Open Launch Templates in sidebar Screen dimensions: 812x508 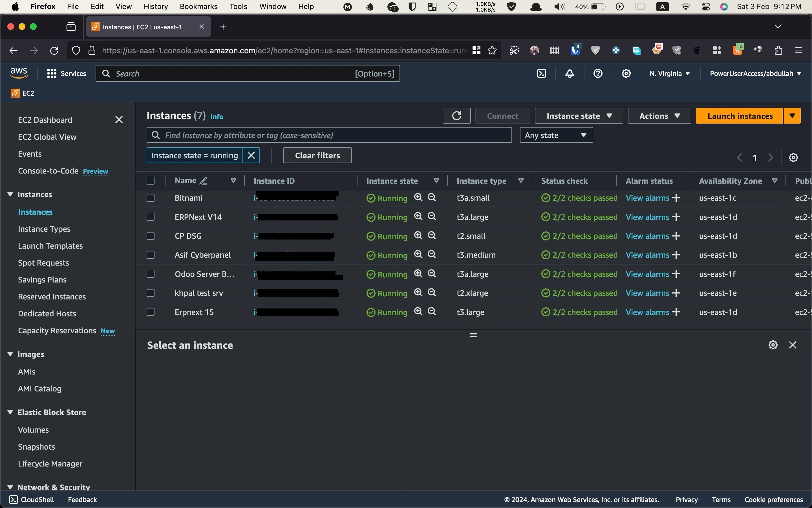tap(50, 246)
